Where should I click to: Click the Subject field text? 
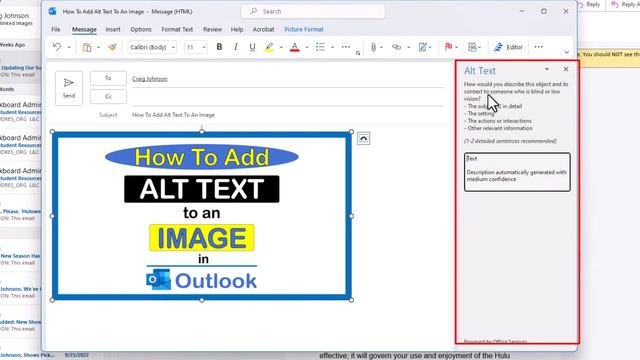[x=173, y=115]
